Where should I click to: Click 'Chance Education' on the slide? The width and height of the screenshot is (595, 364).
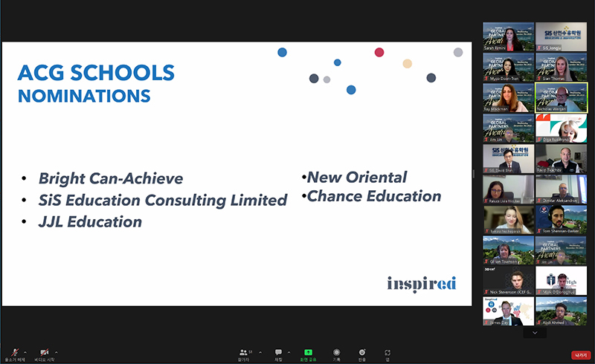[374, 196]
